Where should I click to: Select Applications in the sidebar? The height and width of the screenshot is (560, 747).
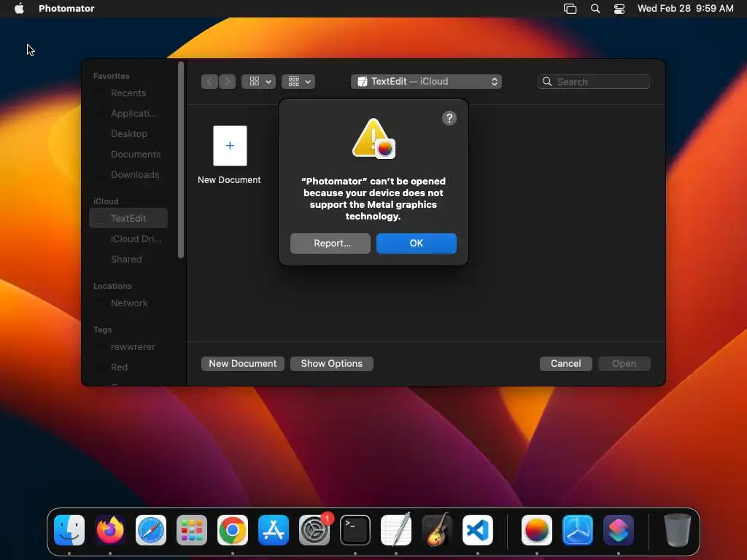click(128, 113)
